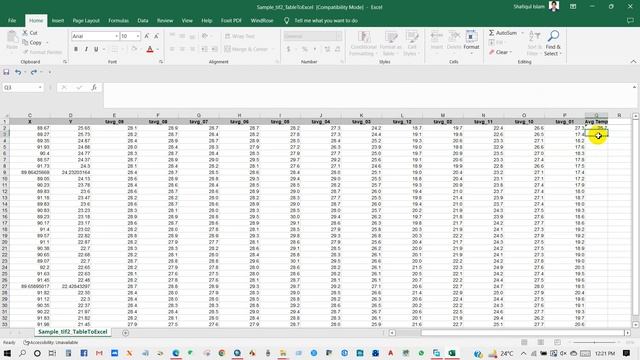This screenshot has height=360, width=640.
Task: Open Customize Quick Access Toolbar dropdown
Action: point(50,72)
